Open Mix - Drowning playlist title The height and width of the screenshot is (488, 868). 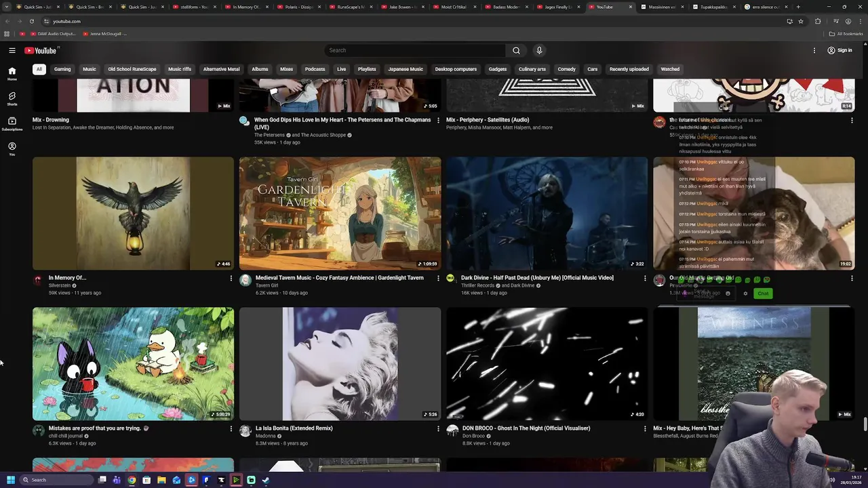51,120
